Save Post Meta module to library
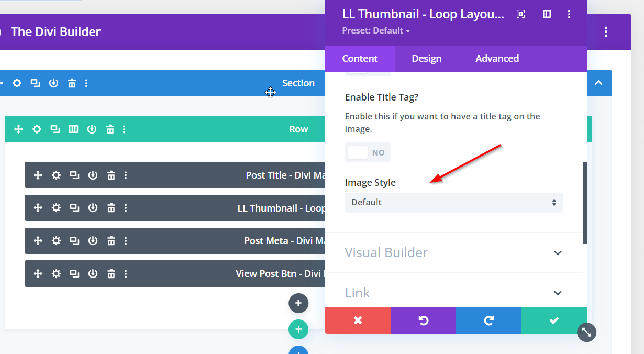 coord(93,241)
